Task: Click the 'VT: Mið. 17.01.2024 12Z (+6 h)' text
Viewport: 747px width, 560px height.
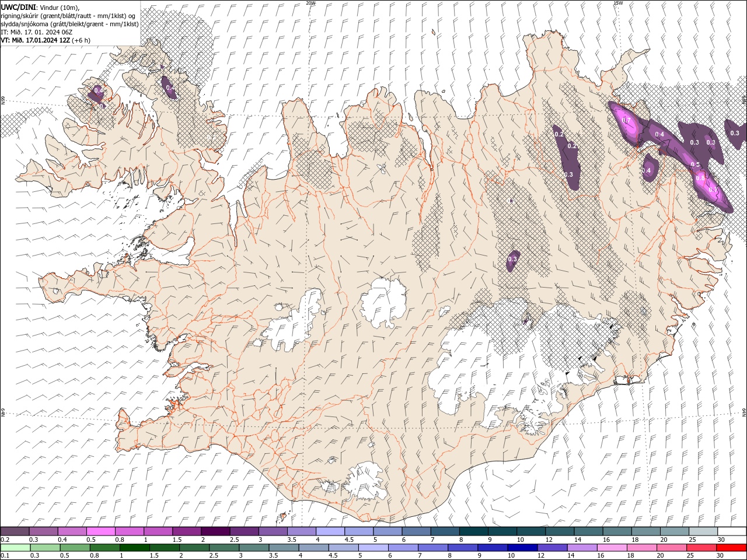Action: tap(46, 40)
